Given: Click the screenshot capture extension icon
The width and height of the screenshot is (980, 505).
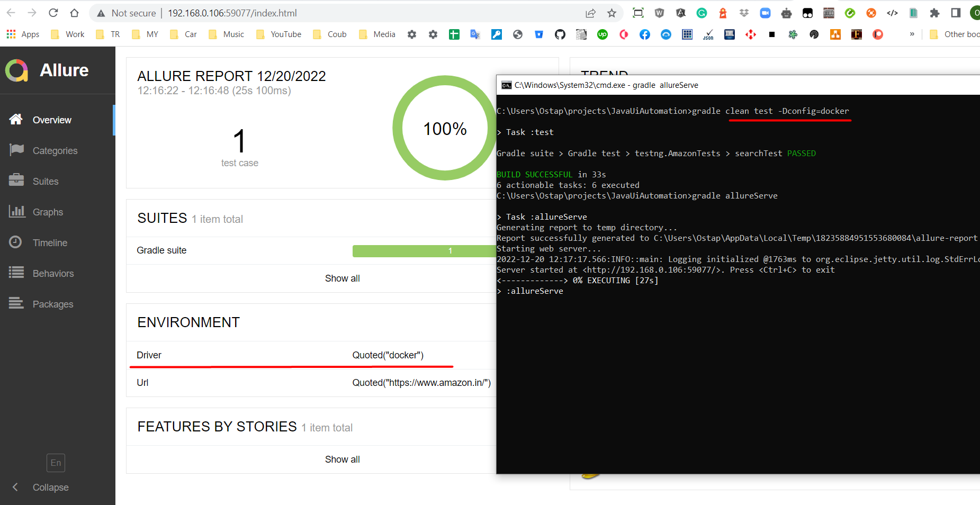Looking at the screenshot, I should [x=638, y=13].
